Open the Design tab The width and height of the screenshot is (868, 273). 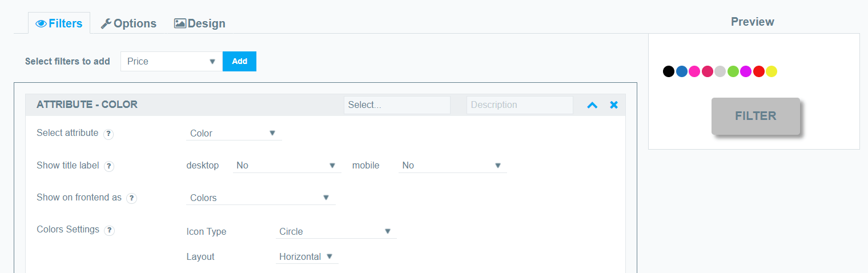pyautogui.click(x=200, y=23)
